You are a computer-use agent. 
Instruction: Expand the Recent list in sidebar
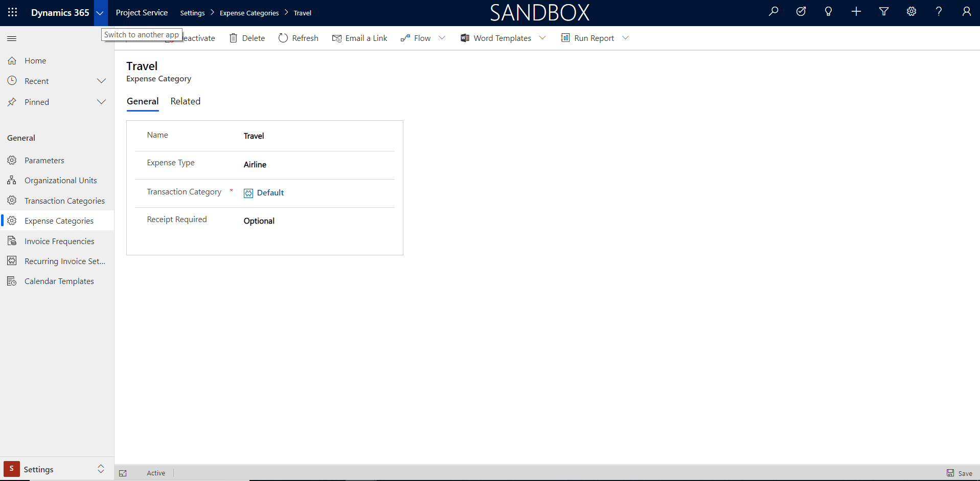[x=101, y=81]
